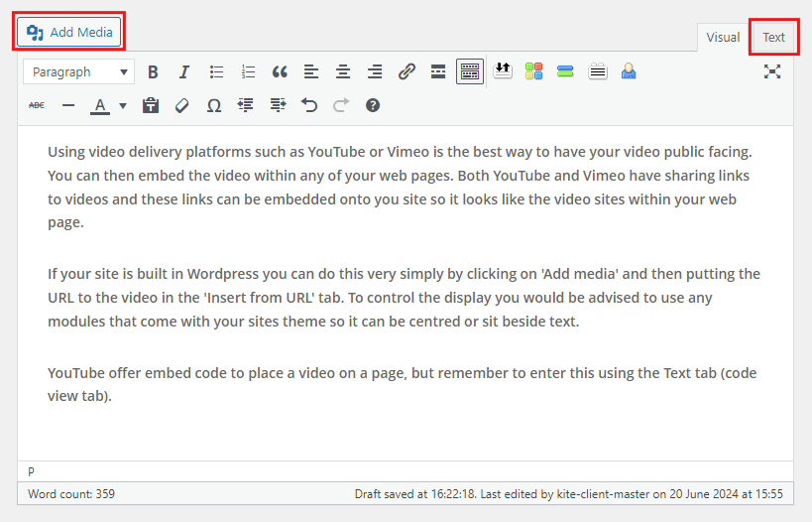Screen dimensions: 812x522
Task: Click the person avatar icon
Action: tap(629, 71)
